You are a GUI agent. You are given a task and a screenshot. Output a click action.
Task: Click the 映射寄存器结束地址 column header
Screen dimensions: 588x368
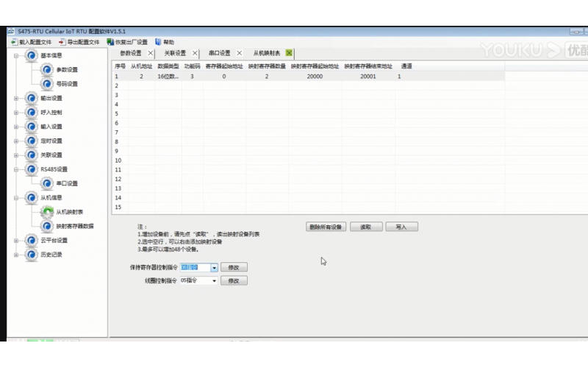368,66
